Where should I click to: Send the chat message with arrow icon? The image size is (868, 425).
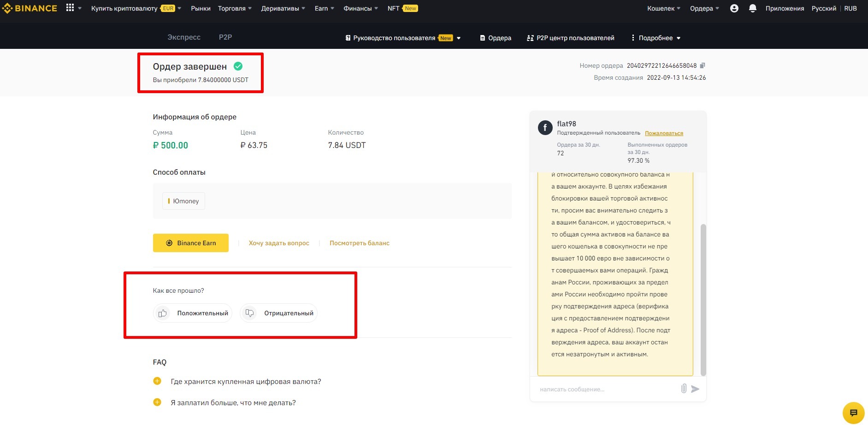click(695, 389)
